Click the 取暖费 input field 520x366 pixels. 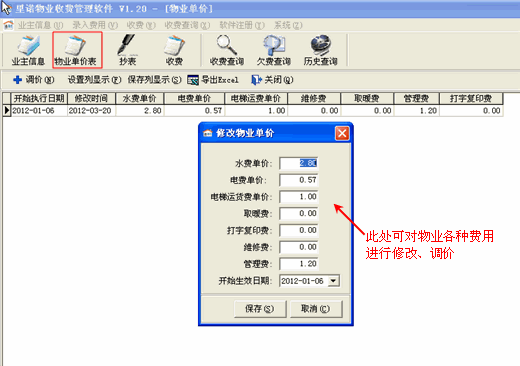[x=299, y=213]
